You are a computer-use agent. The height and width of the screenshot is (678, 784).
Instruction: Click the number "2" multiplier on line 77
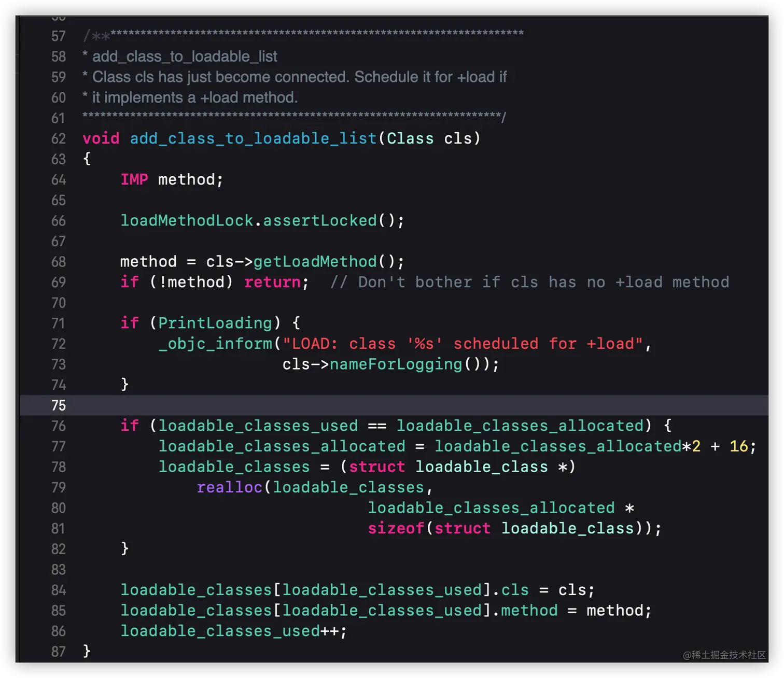pyautogui.click(x=696, y=446)
